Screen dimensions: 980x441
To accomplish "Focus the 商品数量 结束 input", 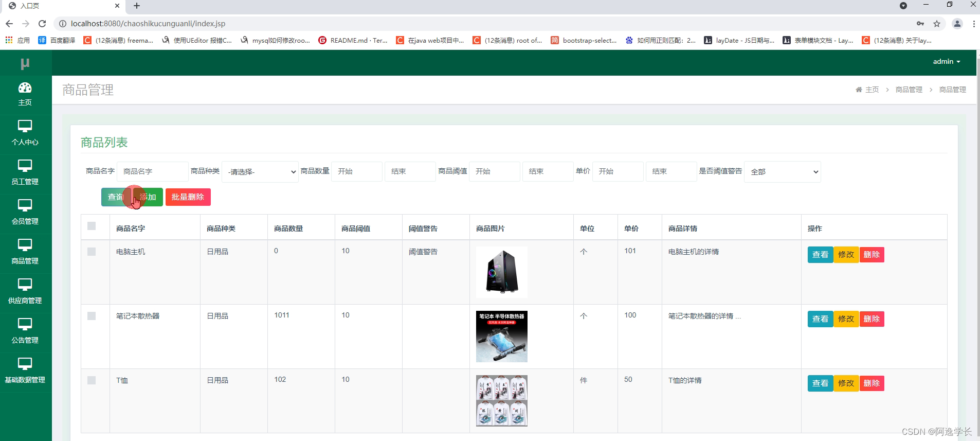I will coord(410,171).
